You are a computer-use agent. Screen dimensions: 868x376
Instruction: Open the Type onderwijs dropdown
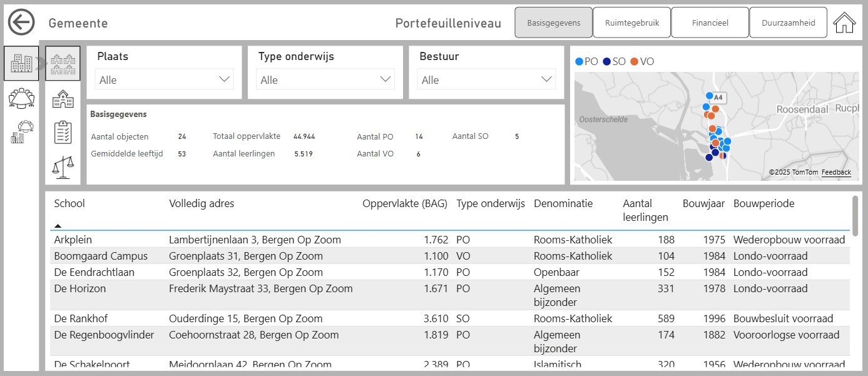[325, 80]
